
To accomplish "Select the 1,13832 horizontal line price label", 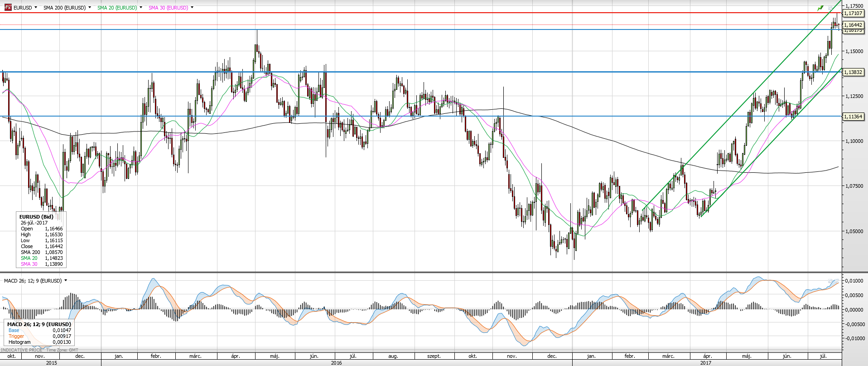I will pos(853,72).
